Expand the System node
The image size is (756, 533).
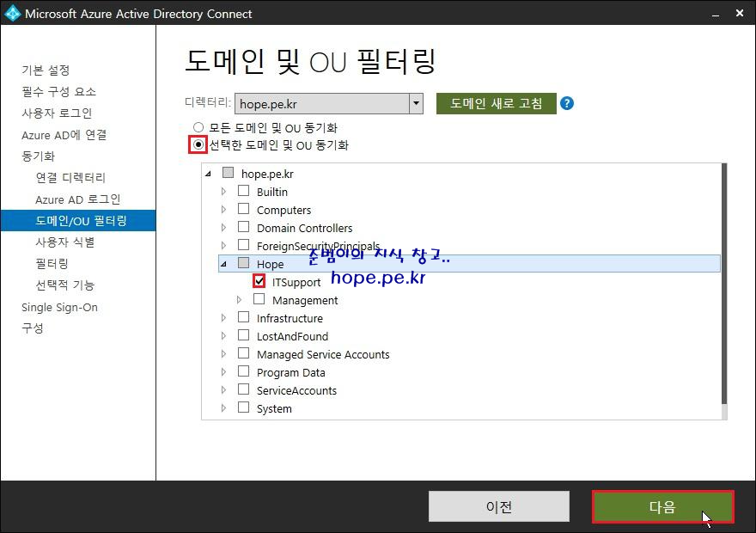pos(223,408)
